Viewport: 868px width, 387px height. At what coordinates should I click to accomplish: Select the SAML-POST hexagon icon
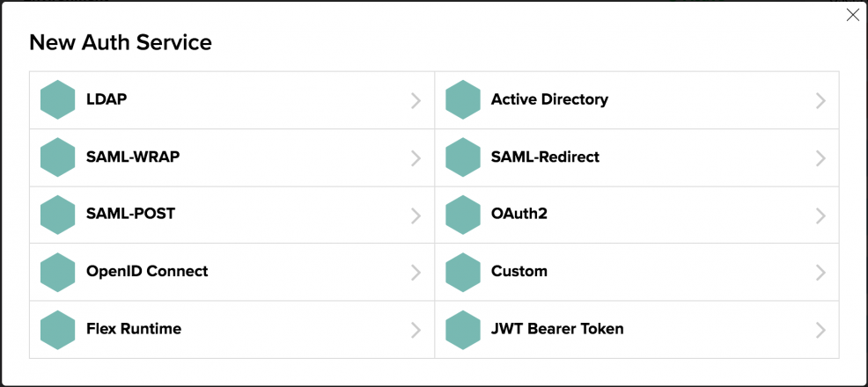pyautogui.click(x=58, y=215)
